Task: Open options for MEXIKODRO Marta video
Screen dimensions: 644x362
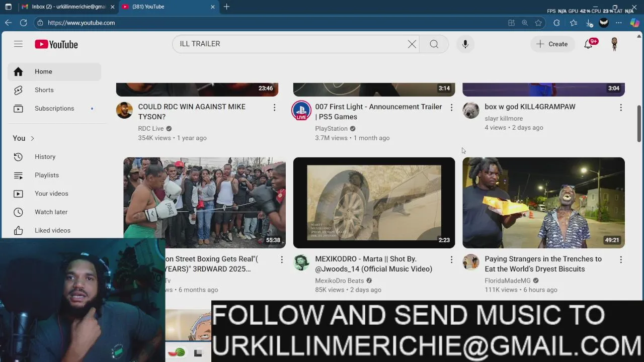Action: (451, 260)
